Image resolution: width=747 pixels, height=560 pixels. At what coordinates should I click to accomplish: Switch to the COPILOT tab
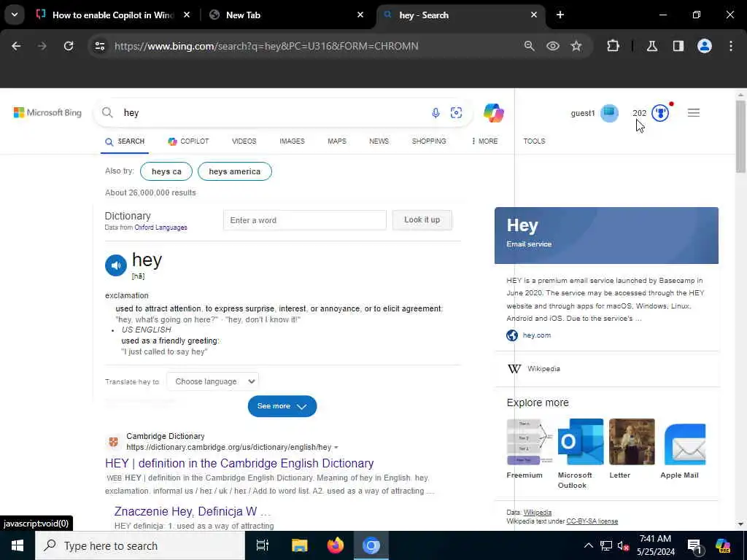tap(189, 141)
